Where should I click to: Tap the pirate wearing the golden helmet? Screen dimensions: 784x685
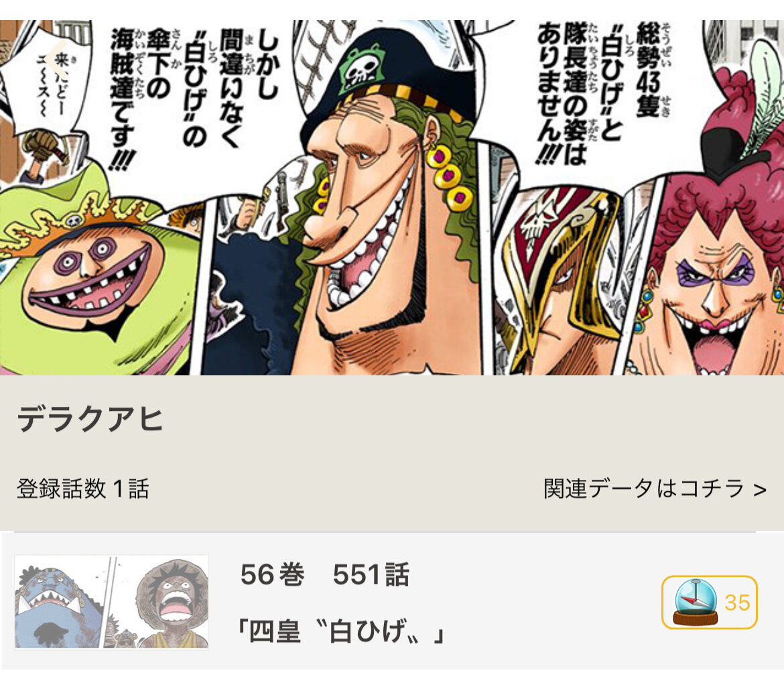pyautogui.click(x=555, y=280)
